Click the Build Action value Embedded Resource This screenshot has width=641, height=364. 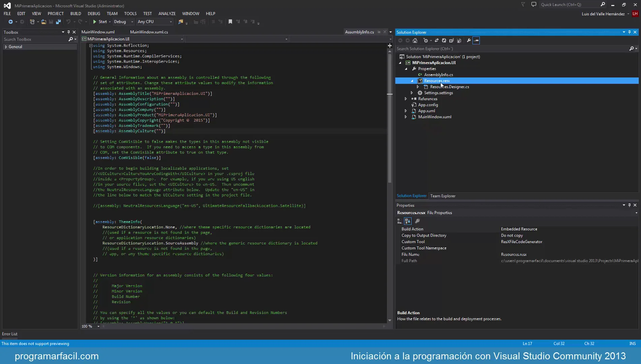(x=519, y=229)
